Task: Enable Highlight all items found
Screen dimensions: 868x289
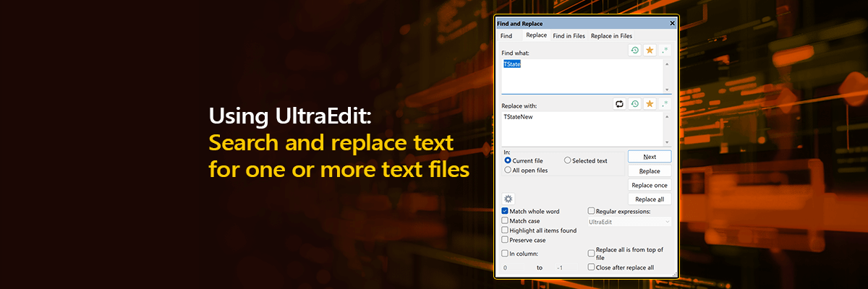Action: pos(505,230)
